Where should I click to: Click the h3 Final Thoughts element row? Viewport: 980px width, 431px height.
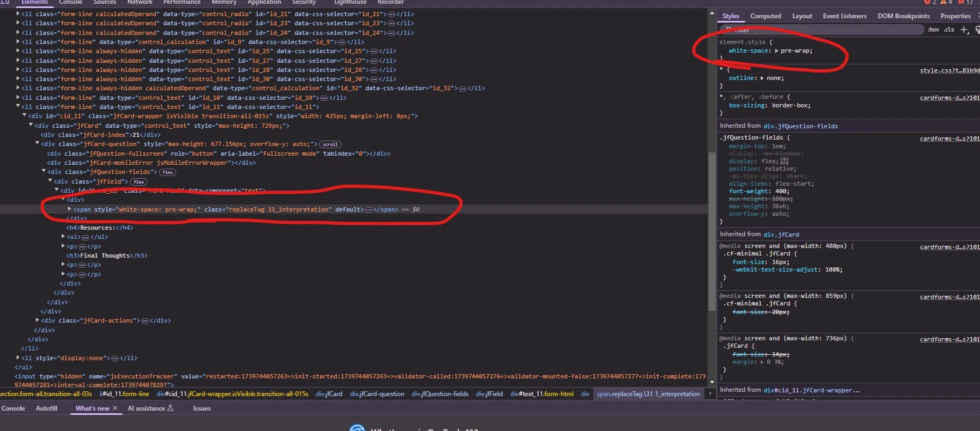coord(106,256)
